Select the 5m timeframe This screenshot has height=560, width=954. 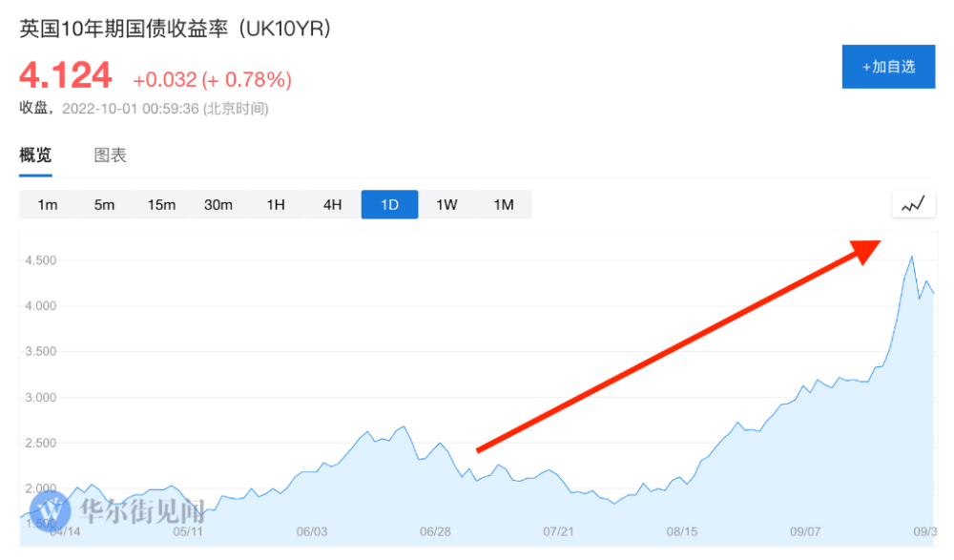[104, 204]
